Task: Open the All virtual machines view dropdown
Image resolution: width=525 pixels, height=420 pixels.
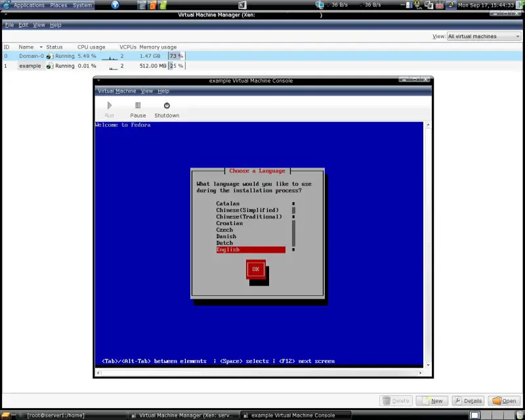Action: click(484, 36)
